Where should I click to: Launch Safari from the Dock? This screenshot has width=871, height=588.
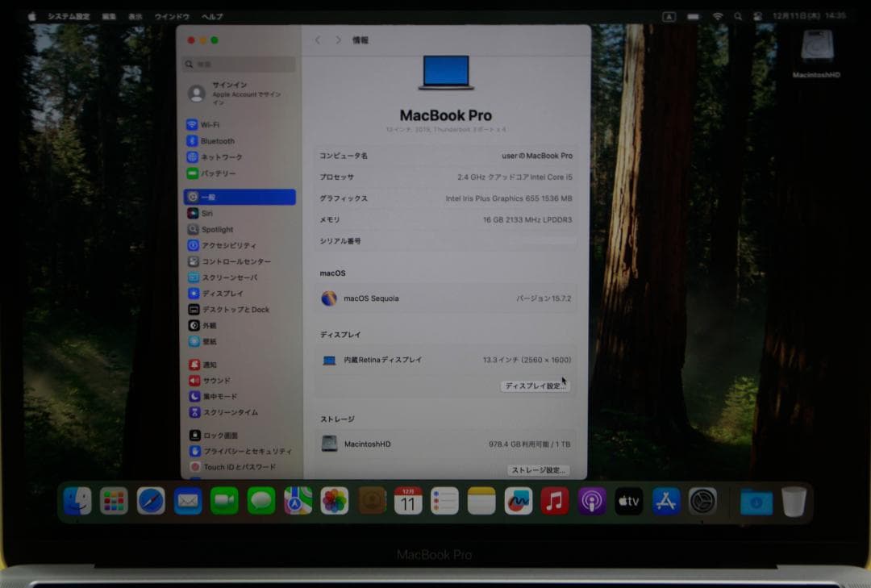(x=152, y=500)
